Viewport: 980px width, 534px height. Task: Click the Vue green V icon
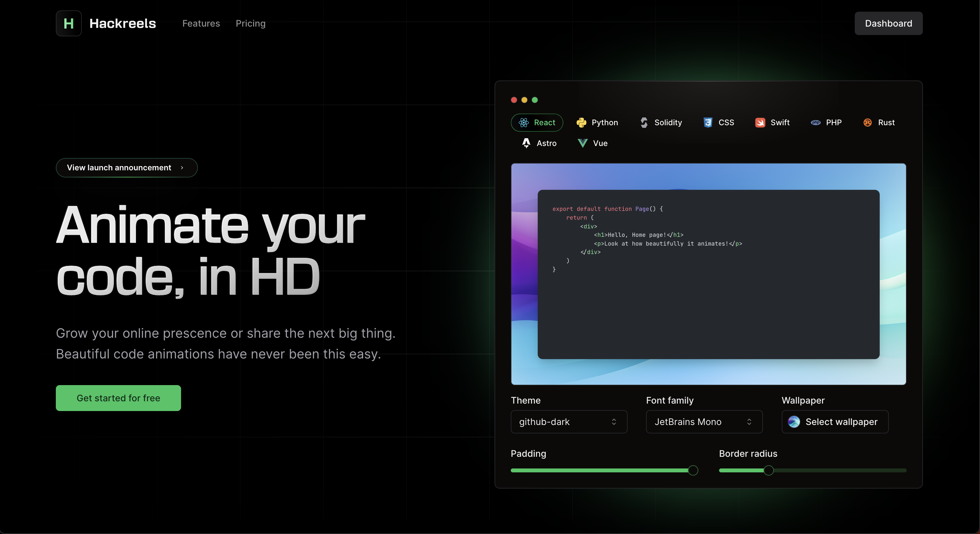582,143
